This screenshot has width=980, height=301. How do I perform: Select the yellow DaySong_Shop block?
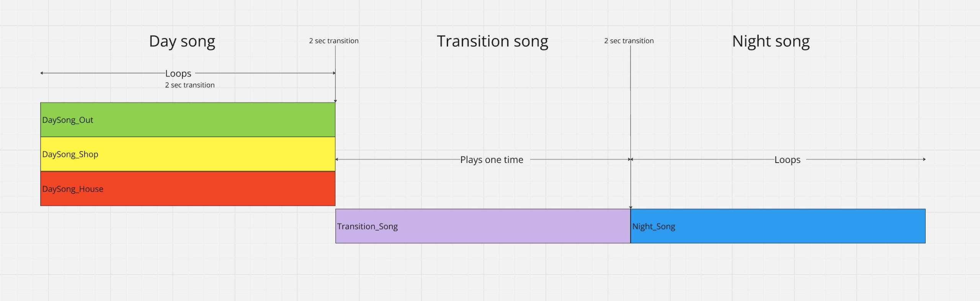click(x=188, y=154)
